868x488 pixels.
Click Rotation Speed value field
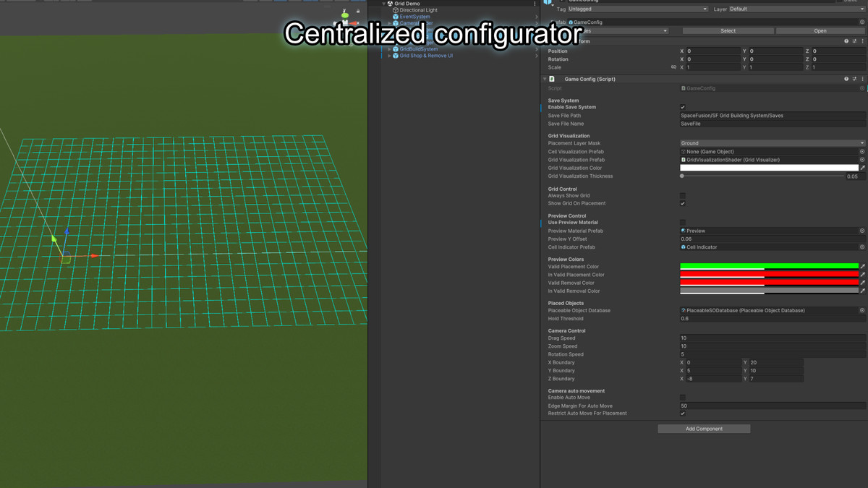tap(773, 354)
